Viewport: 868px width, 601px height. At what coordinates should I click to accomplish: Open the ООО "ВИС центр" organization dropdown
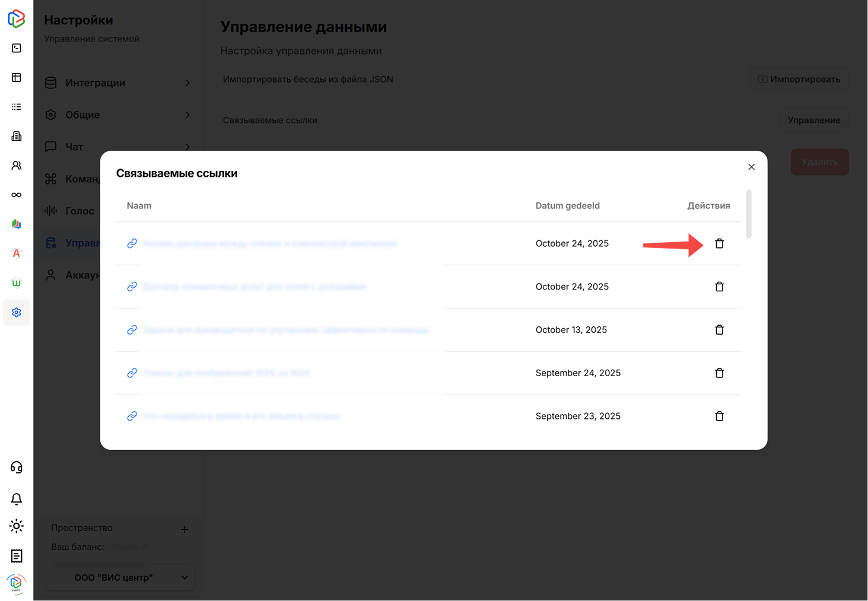click(120, 577)
